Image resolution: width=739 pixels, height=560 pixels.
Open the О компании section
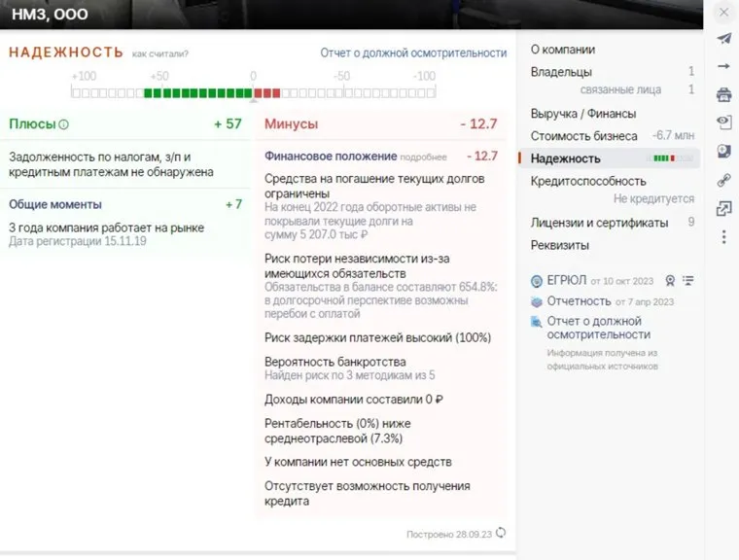click(562, 50)
